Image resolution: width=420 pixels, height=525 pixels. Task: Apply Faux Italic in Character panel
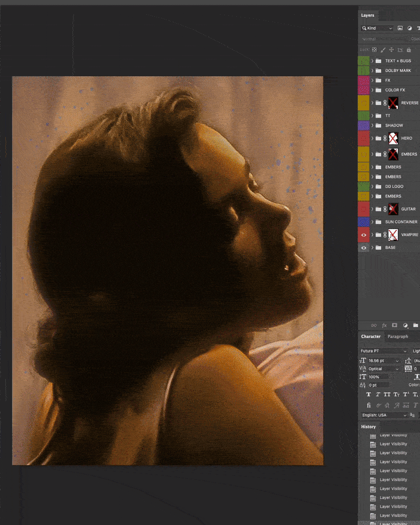[x=378, y=394]
